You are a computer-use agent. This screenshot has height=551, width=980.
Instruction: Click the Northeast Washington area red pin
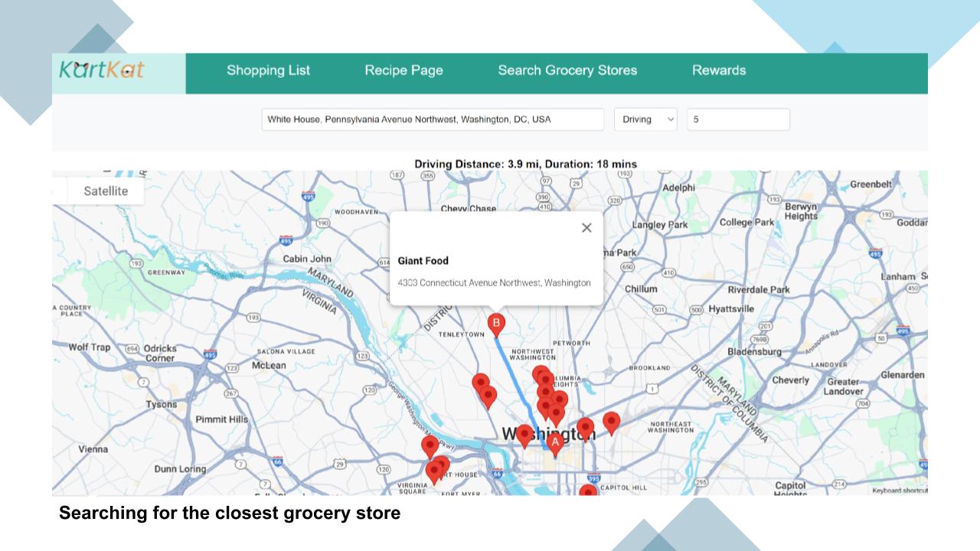click(611, 422)
